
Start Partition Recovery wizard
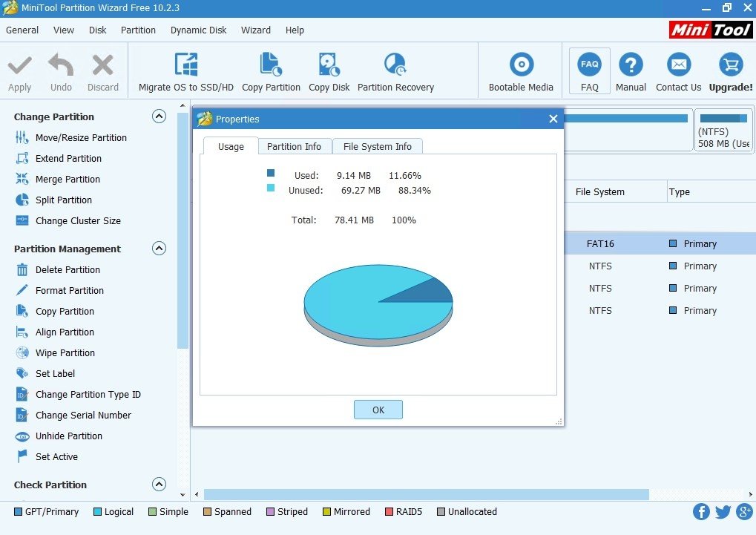[x=396, y=72]
